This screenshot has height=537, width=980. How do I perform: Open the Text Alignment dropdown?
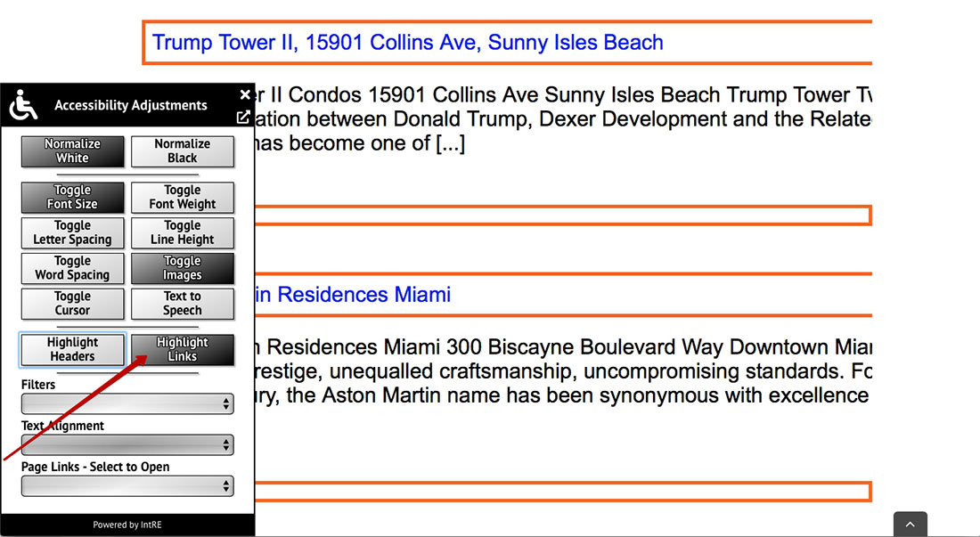point(127,445)
